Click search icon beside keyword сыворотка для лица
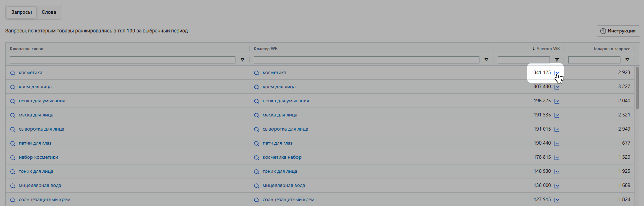 [13, 129]
